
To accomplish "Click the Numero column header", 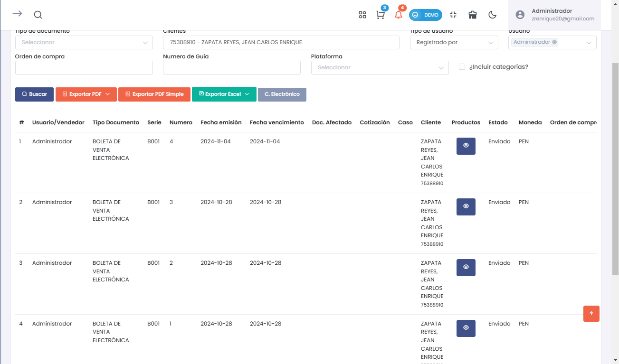I will [x=181, y=122].
